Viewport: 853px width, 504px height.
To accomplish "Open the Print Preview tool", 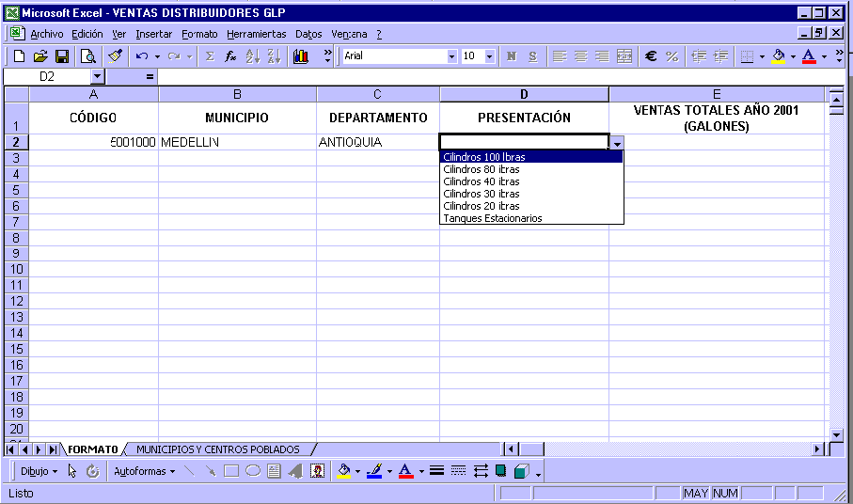I will point(87,56).
